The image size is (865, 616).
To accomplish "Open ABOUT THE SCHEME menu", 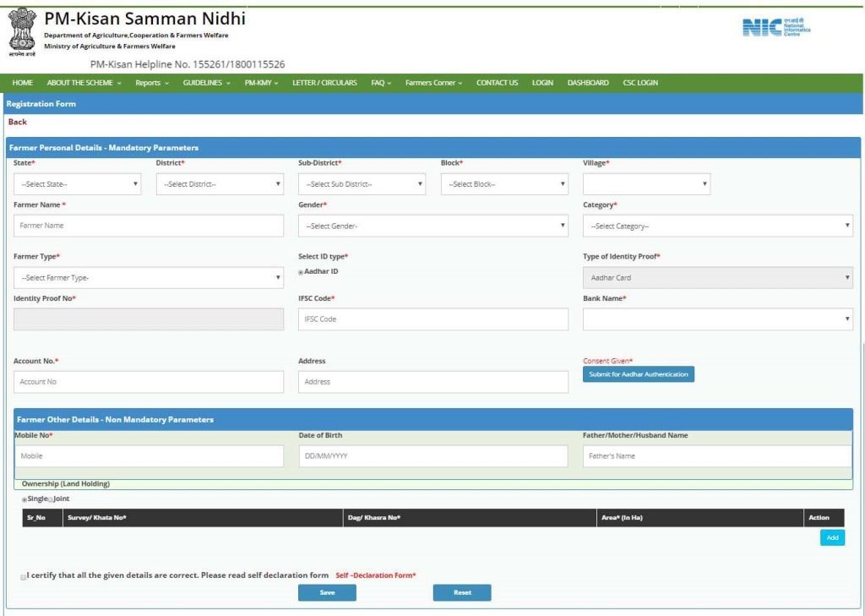I will (84, 83).
